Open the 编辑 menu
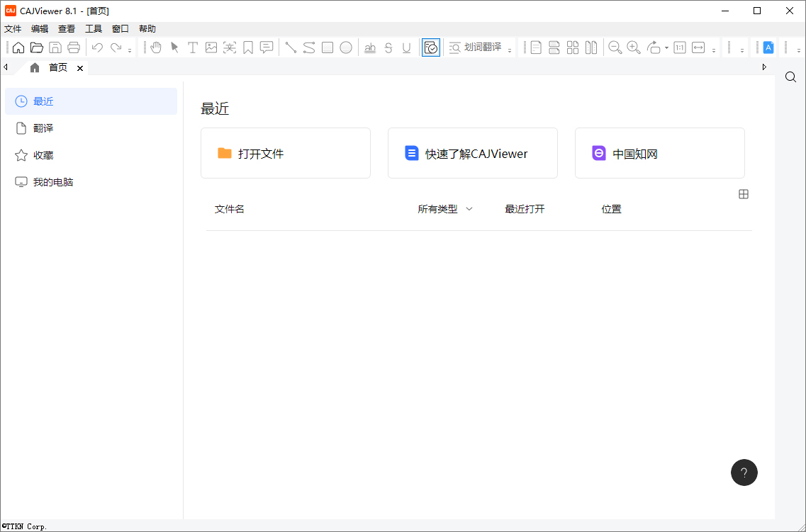 point(40,29)
